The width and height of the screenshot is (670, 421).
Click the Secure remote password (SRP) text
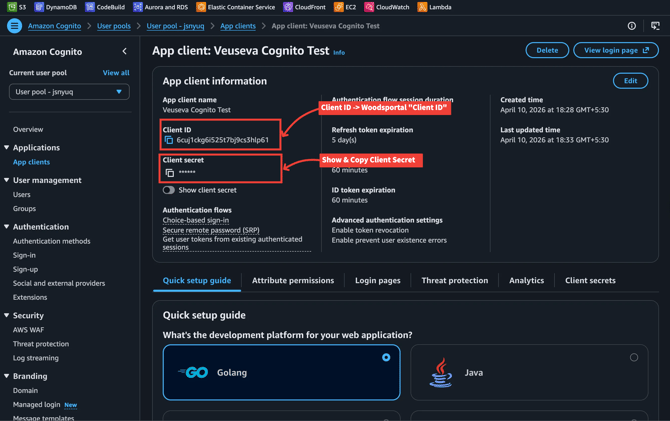211,230
